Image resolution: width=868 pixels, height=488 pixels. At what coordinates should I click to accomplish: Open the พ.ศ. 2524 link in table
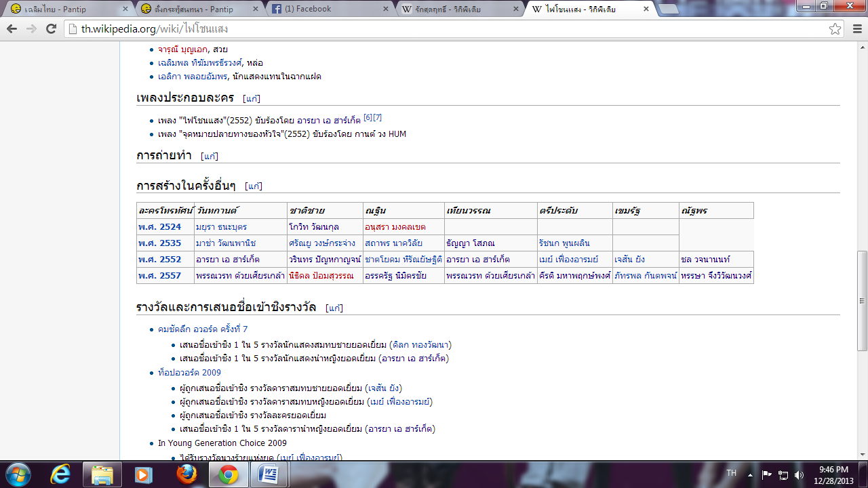click(x=159, y=227)
